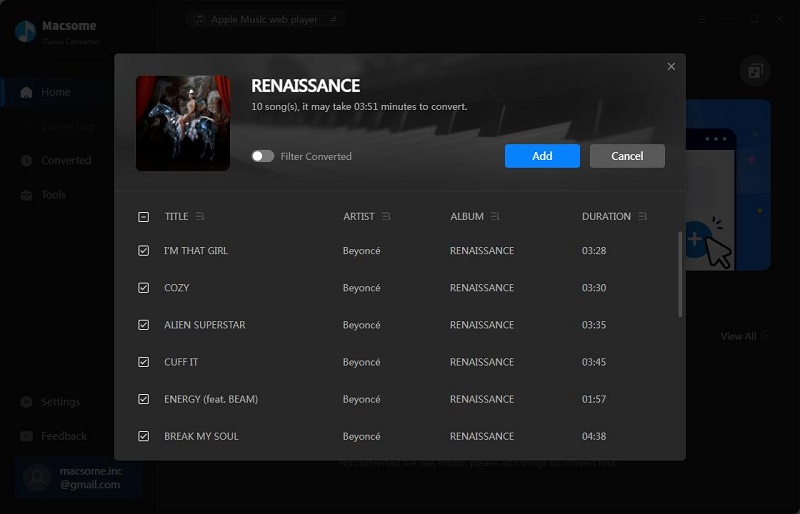Image resolution: width=800 pixels, height=514 pixels.
Task: Open the hamburger menu in title bar
Action: pyautogui.click(x=703, y=19)
